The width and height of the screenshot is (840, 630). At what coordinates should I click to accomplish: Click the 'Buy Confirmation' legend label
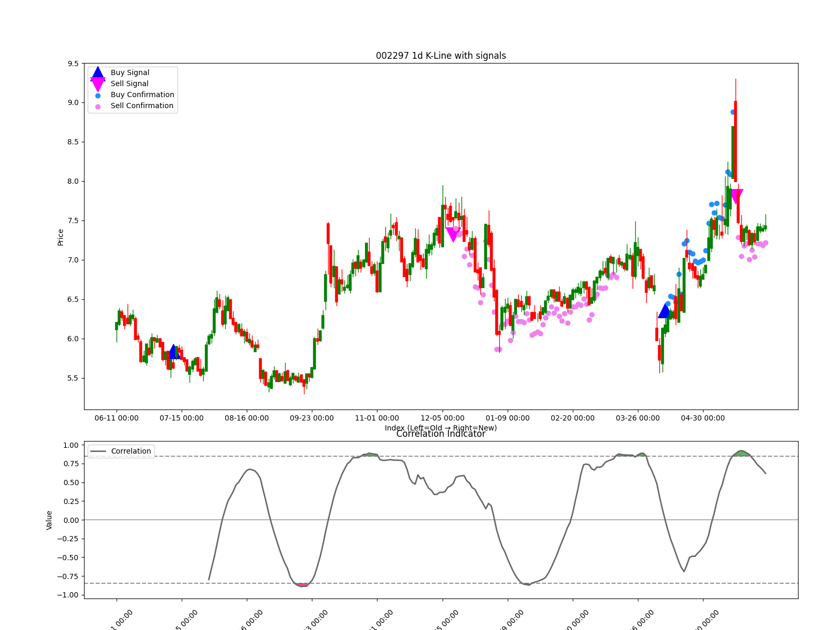coord(142,95)
